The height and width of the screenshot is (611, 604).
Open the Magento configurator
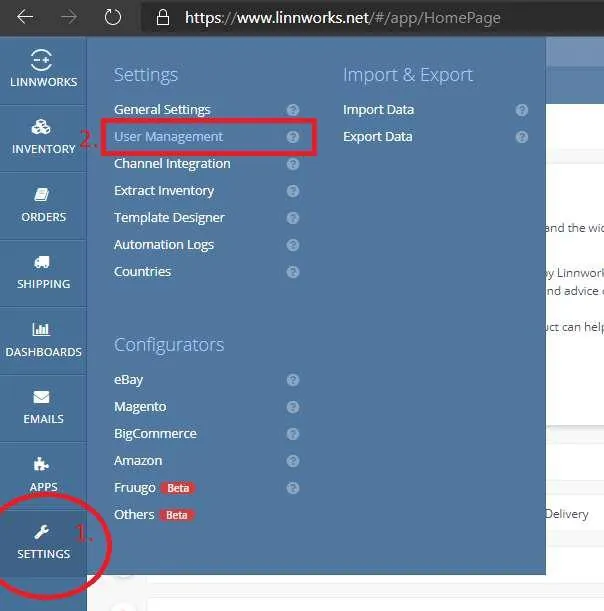[x=140, y=407]
